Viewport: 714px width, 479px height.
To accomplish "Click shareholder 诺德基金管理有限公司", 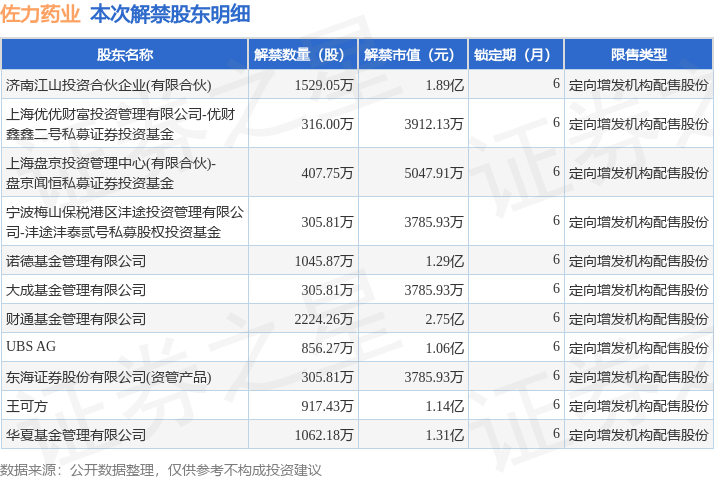I will pyautogui.click(x=76, y=261).
